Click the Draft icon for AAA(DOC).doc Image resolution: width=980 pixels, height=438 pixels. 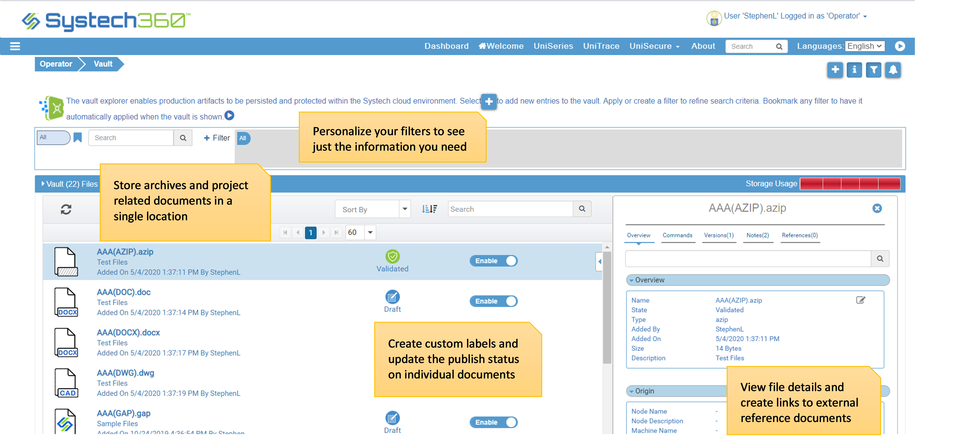(393, 297)
